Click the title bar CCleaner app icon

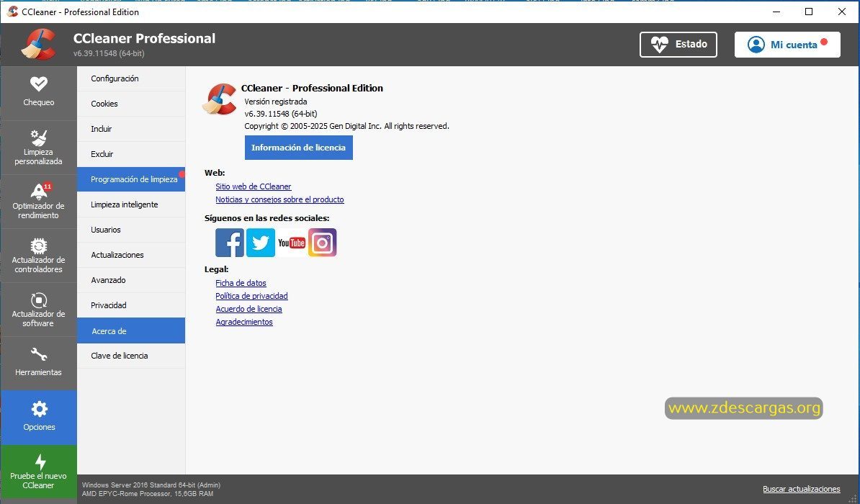click(13, 12)
